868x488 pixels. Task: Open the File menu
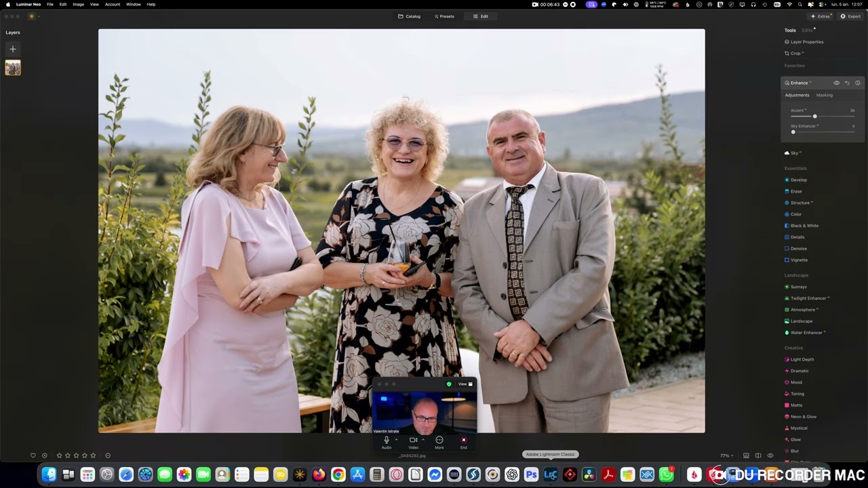50,4
